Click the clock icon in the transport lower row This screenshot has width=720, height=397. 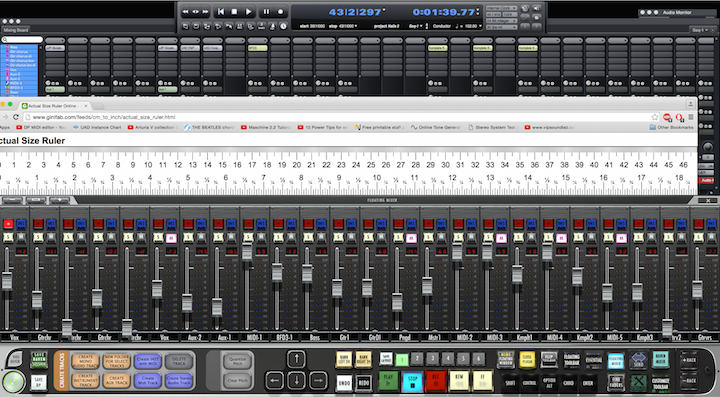[x=283, y=26]
